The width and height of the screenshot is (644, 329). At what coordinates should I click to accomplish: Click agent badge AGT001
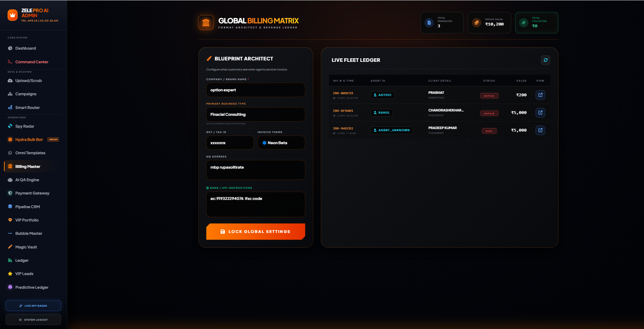tap(383, 95)
